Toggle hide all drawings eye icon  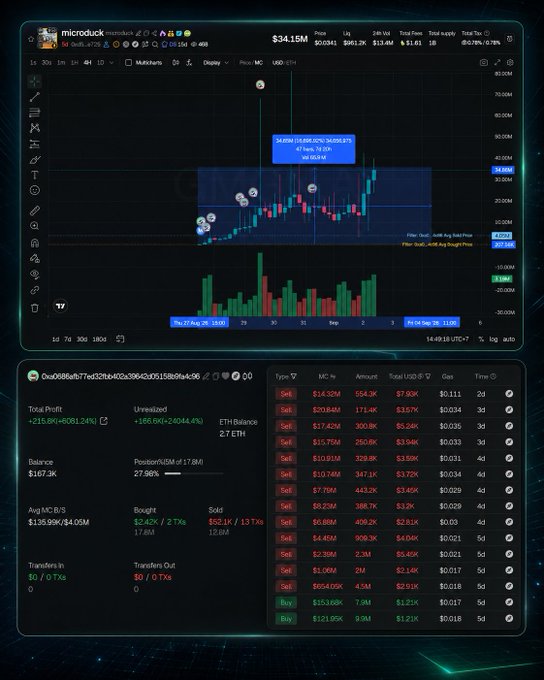click(35, 275)
